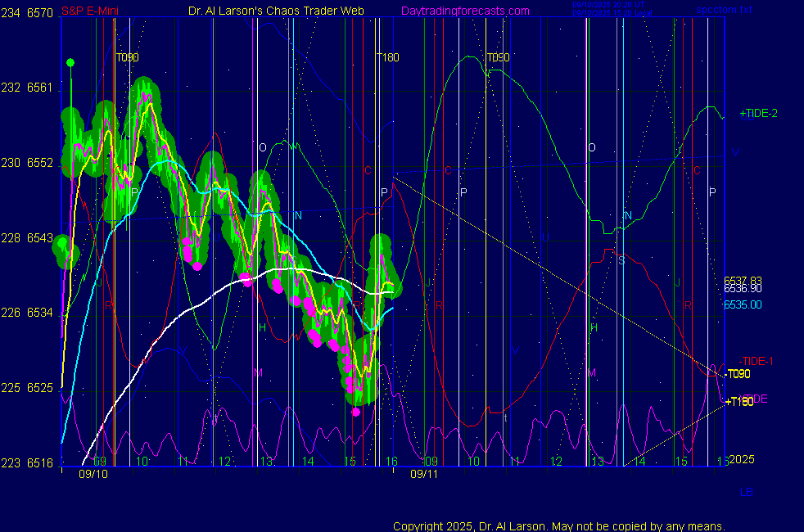Click the -TIDE-1 red legend label
Viewport: 804px width, 532px height.
click(x=756, y=361)
